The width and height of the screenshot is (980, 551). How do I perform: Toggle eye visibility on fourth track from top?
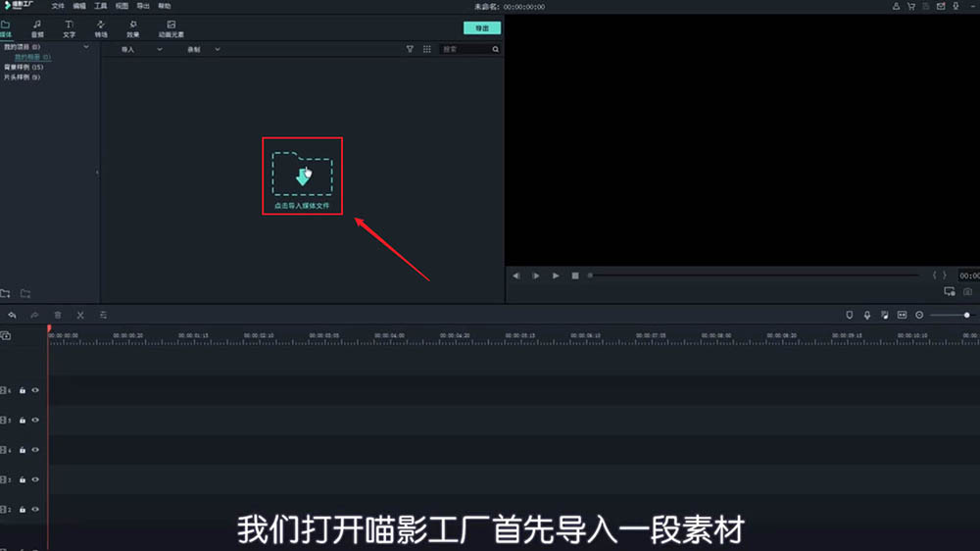[35, 479]
